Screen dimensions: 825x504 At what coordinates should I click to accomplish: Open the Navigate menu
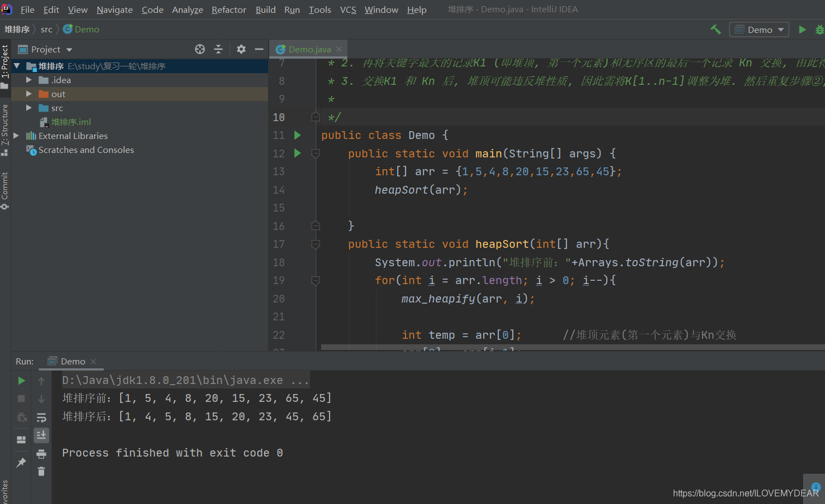point(115,9)
